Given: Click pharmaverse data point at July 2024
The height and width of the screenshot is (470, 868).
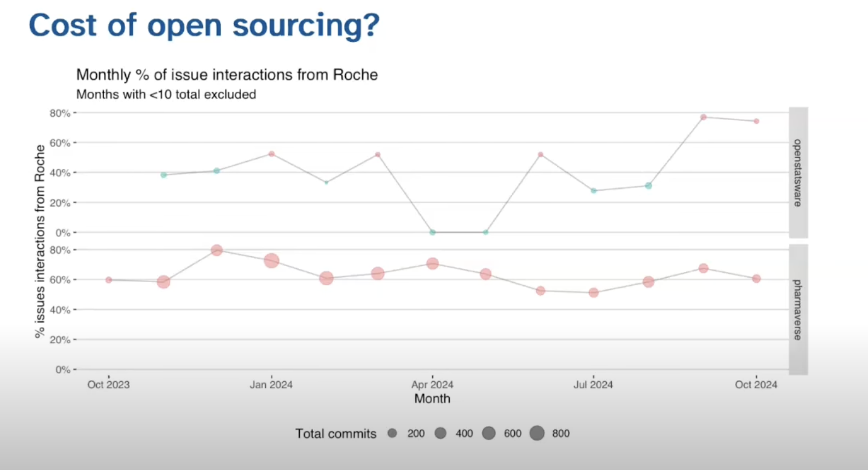Looking at the screenshot, I should tap(594, 292).
